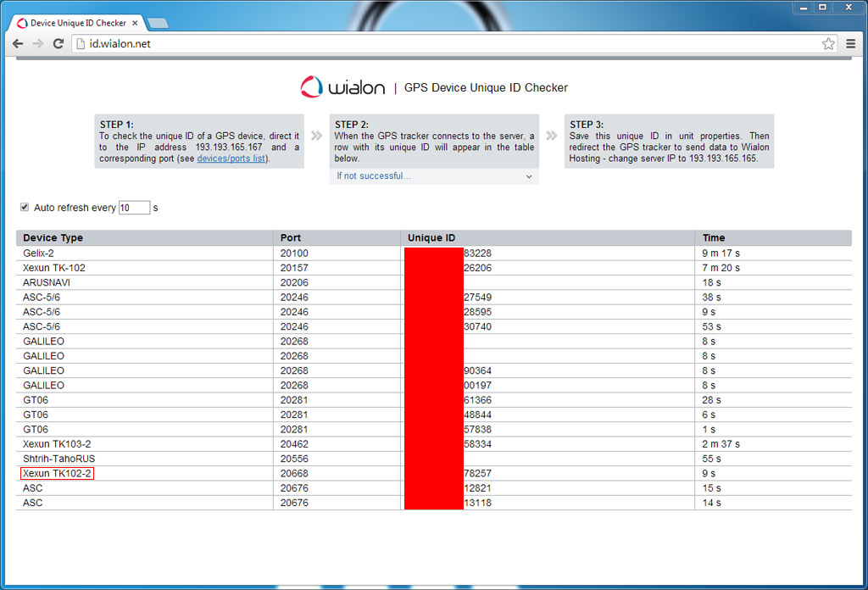Screen dimensions: 868x590
Task: Click port number 20100
Action: [294, 253]
